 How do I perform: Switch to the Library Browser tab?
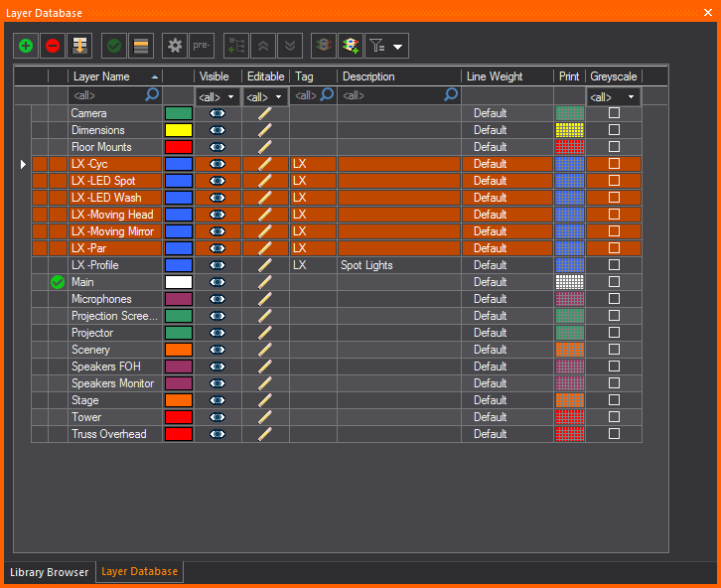[49, 572]
